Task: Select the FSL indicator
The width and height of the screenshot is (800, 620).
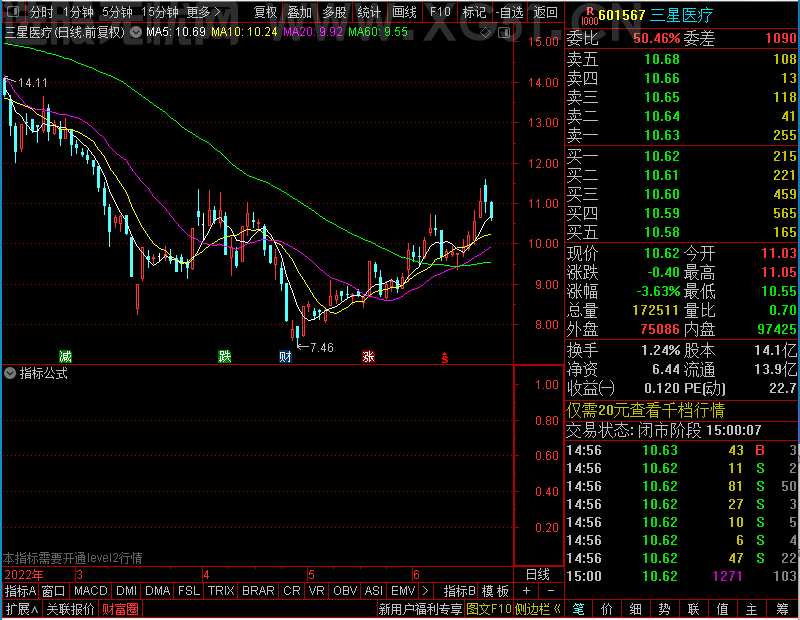Action: point(189,590)
